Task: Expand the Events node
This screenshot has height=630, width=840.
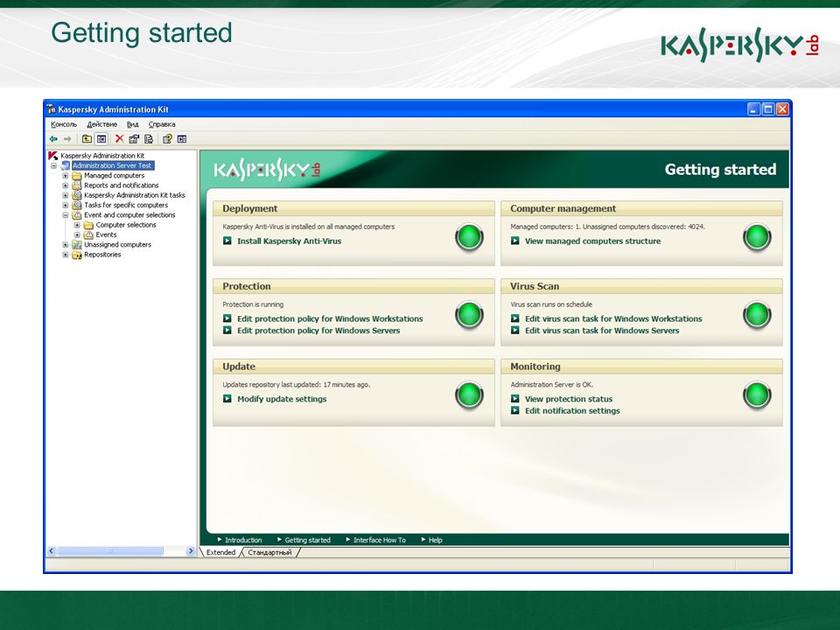Action: [x=77, y=234]
